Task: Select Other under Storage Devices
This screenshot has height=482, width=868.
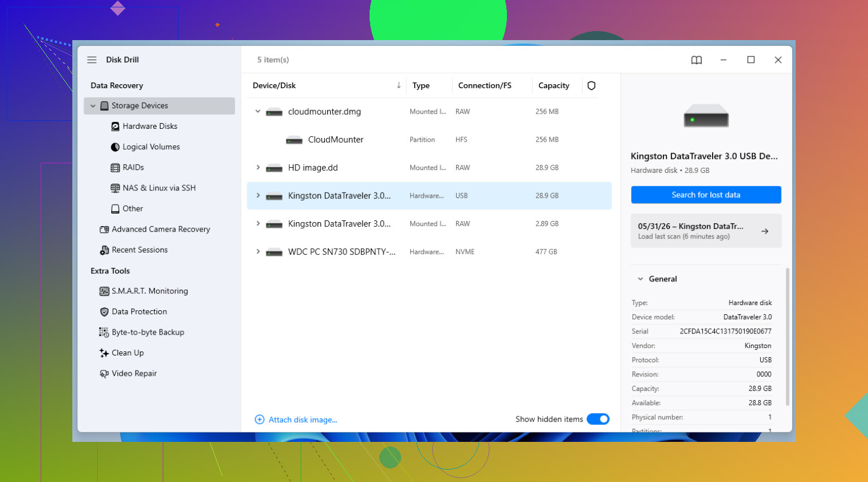Action: (133, 209)
